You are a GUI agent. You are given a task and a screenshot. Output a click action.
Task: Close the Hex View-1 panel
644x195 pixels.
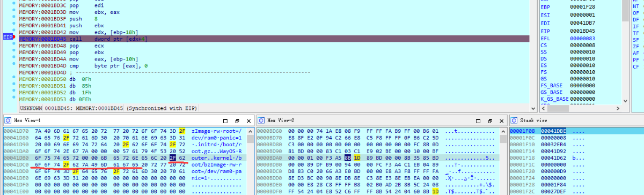[x=248, y=121]
